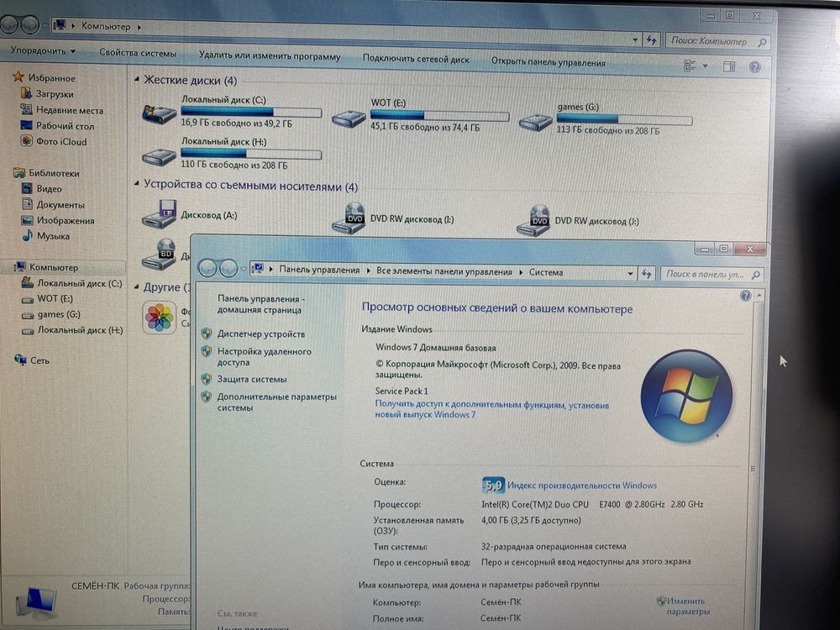Click Индекс производительности Windows link
This screenshot has height=630, width=840.
pyautogui.click(x=582, y=486)
